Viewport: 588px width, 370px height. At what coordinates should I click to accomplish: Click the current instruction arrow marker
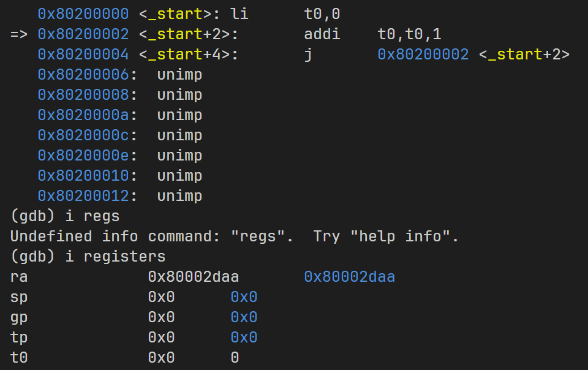point(19,34)
